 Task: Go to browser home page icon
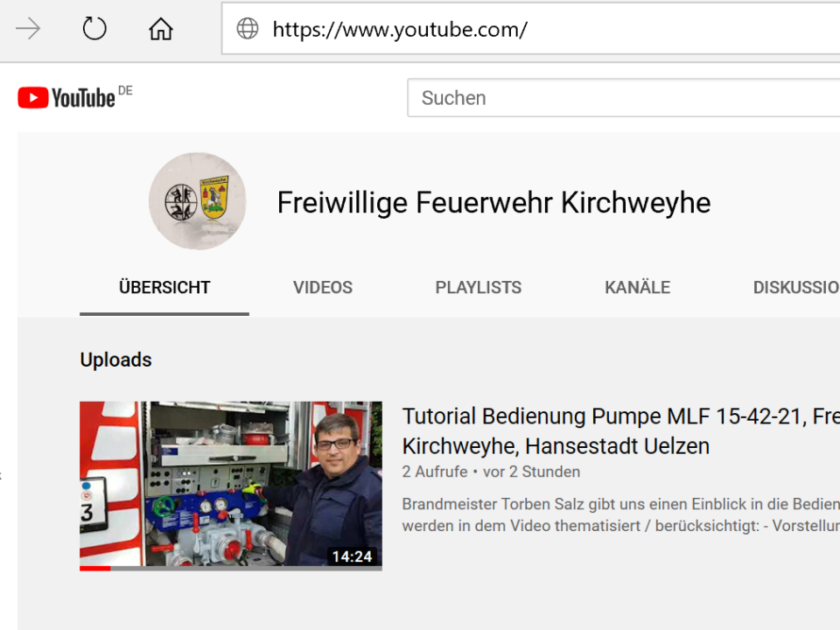(161, 29)
